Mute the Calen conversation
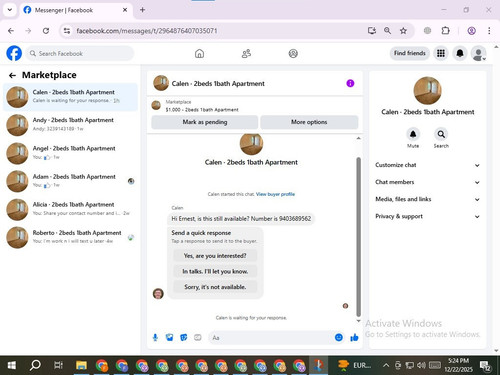This screenshot has height=375, width=500. point(413,134)
